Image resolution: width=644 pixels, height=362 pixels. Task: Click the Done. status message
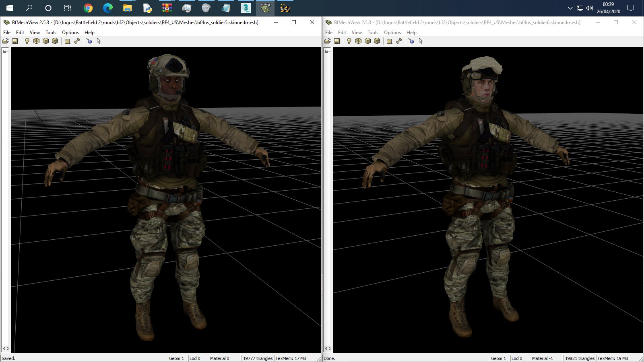point(329,358)
